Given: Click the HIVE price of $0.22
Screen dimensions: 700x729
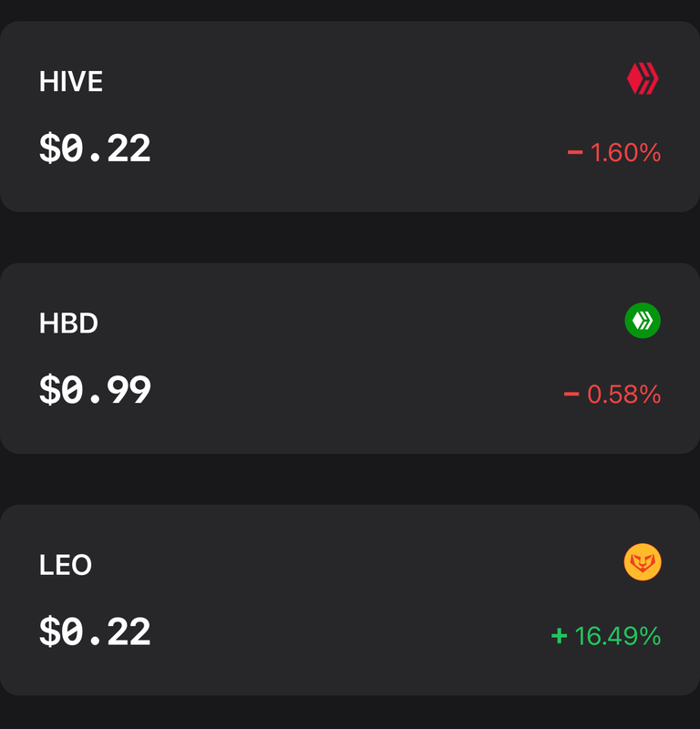Looking at the screenshot, I should tap(95, 149).
